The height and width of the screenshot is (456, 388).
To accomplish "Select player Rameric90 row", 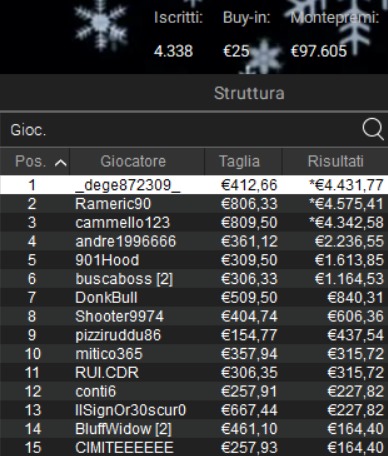I will [194, 204].
